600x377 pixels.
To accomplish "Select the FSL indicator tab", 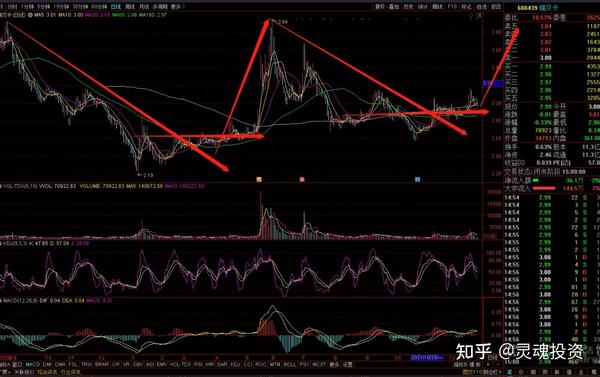I will [73, 364].
